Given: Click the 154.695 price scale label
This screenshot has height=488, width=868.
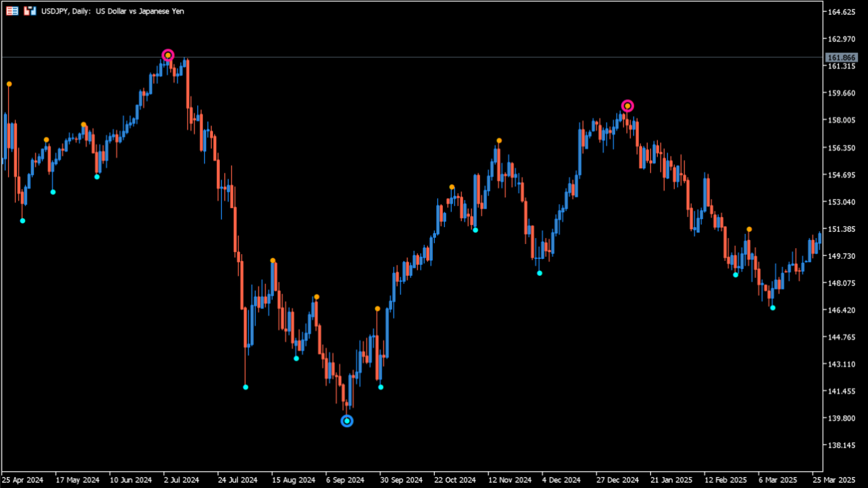Looking at the screenshot, I should tap(842, 175).
